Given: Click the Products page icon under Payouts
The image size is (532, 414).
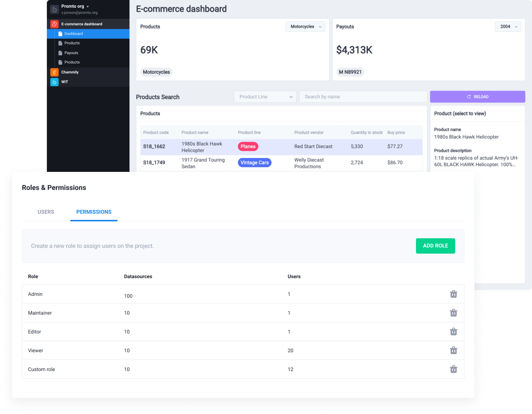Looking at the screenshot, I should coord(60,62).
